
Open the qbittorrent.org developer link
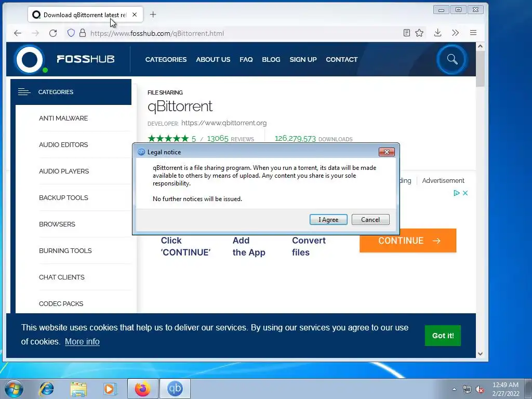224,123
